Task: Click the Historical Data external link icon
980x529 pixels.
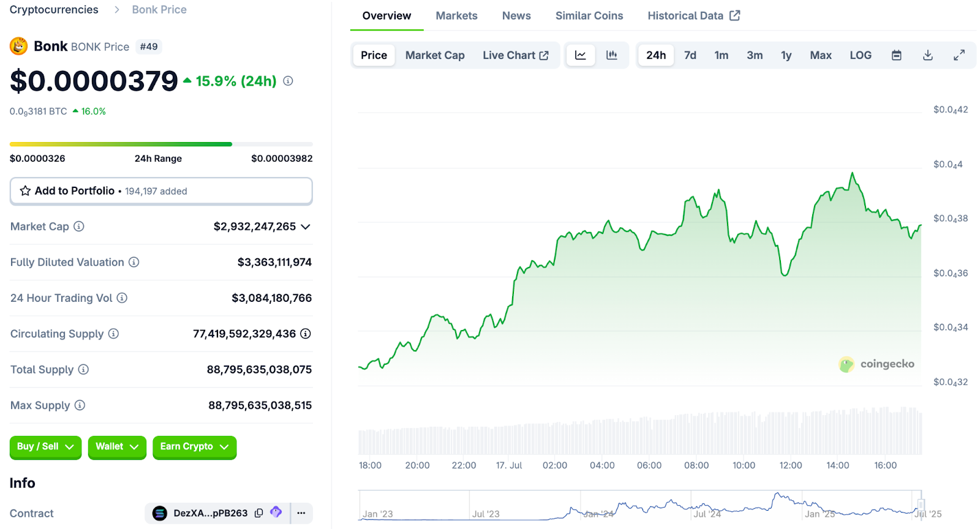Action: [735, 15]
